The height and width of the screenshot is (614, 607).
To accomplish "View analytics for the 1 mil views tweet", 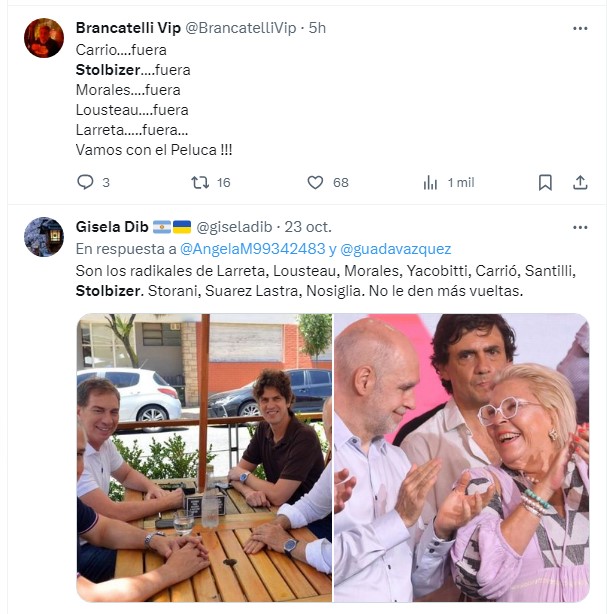I will [431, 182].
